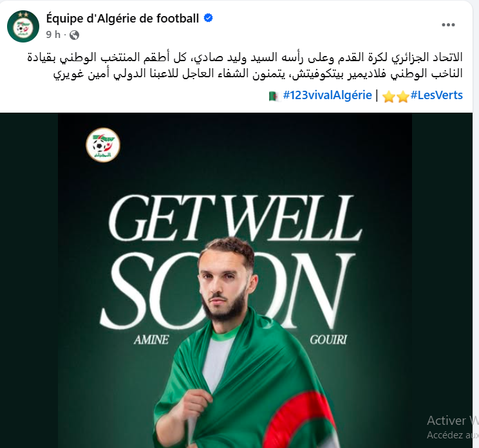Open the Get Well Soon poster image
The image size is (479, 448).
235,281
